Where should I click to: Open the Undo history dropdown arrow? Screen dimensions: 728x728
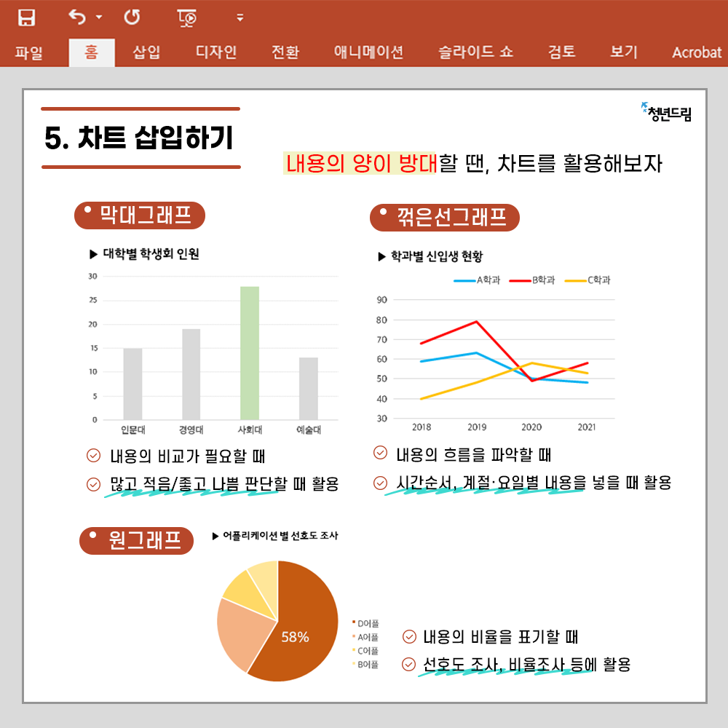click(x=99, y=17)
